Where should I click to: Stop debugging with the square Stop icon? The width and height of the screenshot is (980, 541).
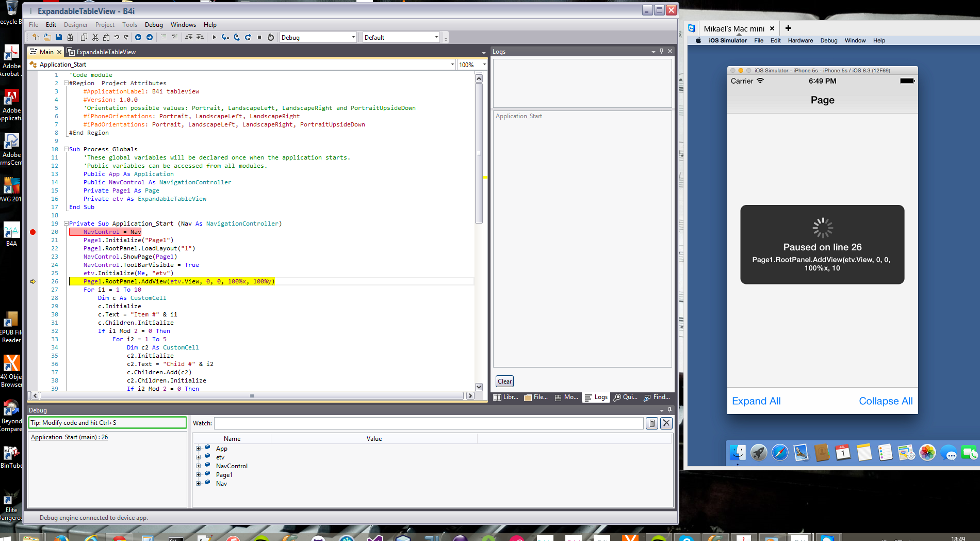pos(259,37)
